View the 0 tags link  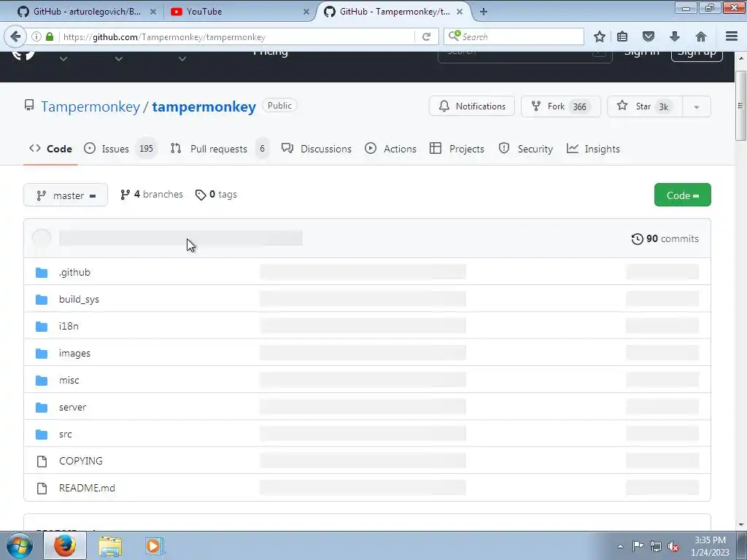point(216,194)
